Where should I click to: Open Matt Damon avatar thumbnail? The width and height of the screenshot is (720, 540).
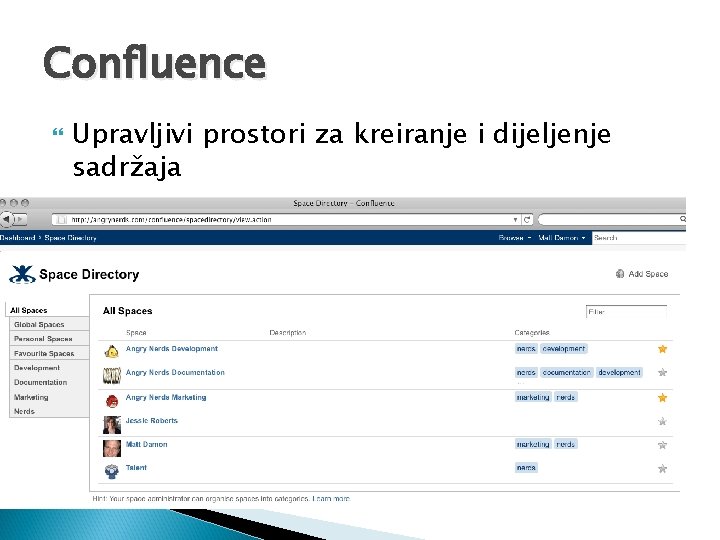point(112,448)
